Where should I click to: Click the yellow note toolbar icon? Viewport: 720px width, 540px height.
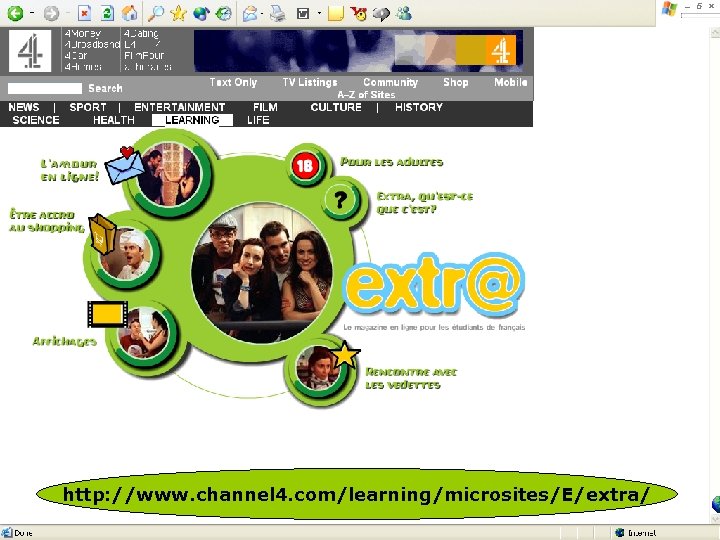[336, 14]
